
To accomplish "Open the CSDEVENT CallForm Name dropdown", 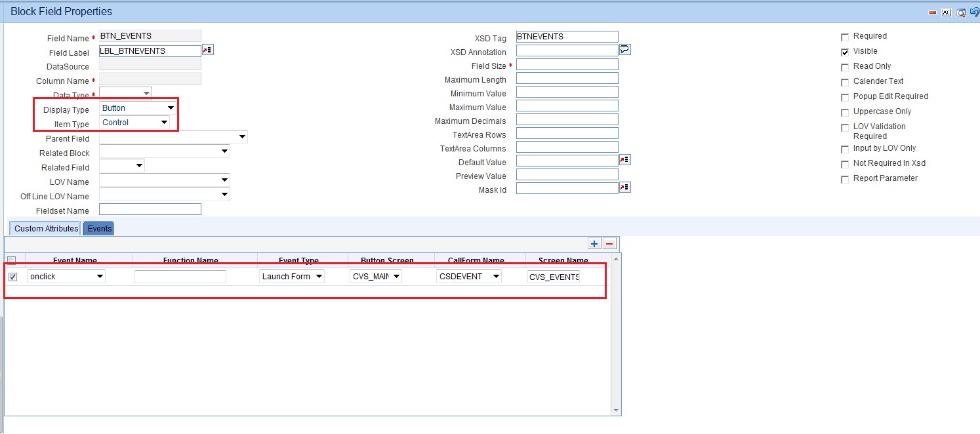I will (469, 277).
